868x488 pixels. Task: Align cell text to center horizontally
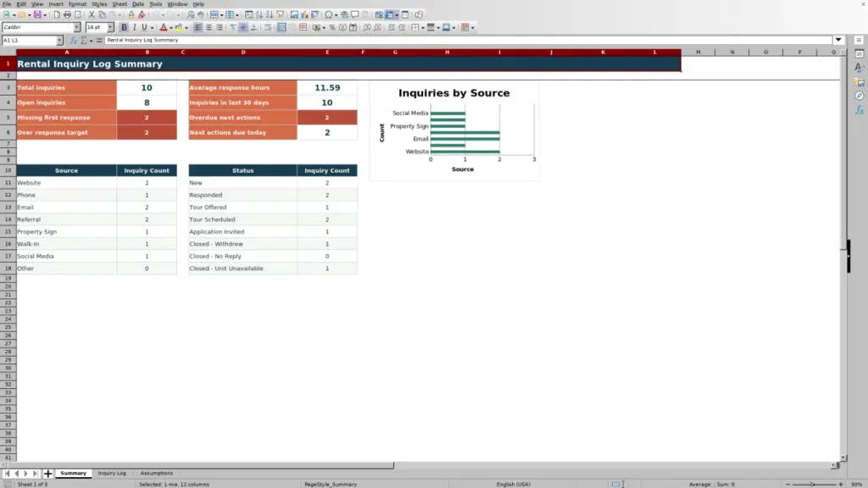[209, 28]
